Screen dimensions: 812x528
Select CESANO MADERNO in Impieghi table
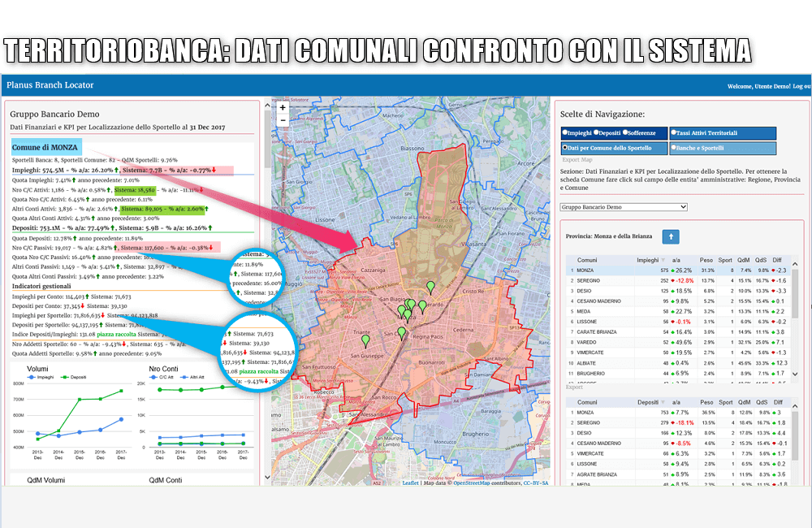coord(677,301)
